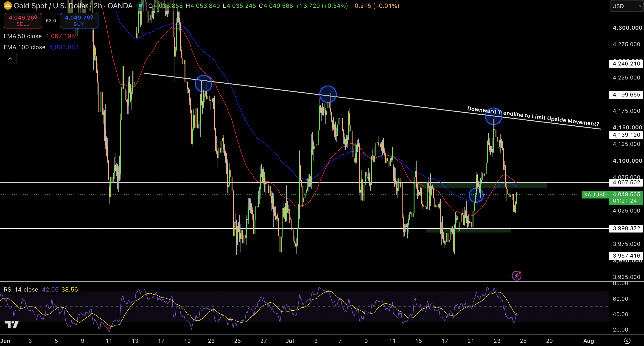This screenshot has width=644, height=346.
Task: Select the RSI 14 close indicator label
Action: [x=21, y=289]
